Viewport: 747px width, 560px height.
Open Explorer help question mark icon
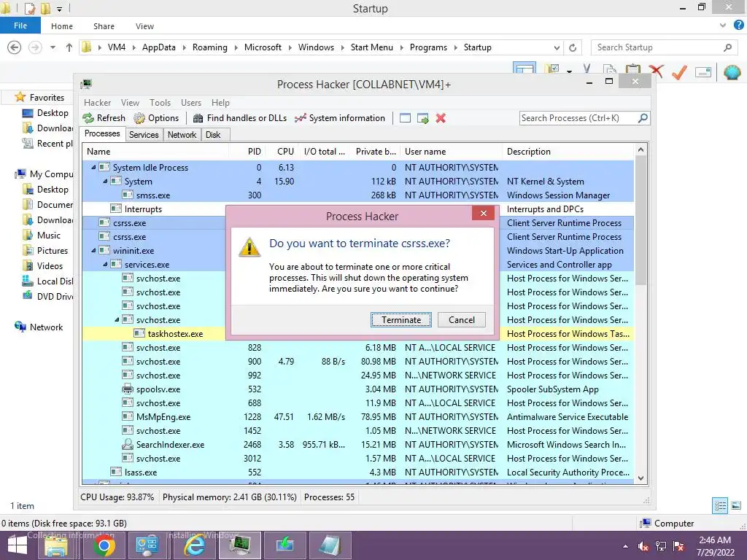click(x=738, y=26)
